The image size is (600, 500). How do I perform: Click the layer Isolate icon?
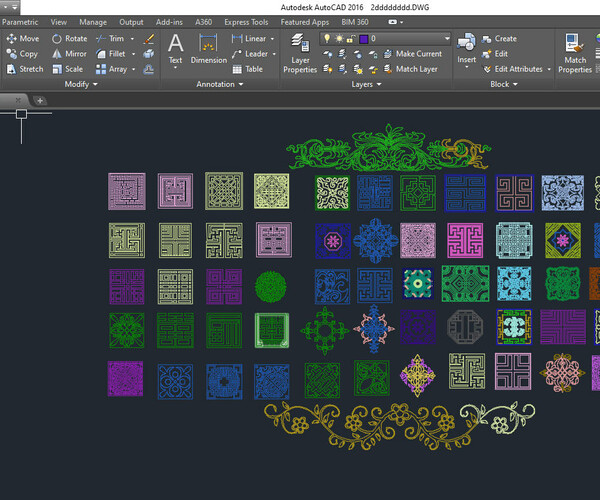coord(342,54)
